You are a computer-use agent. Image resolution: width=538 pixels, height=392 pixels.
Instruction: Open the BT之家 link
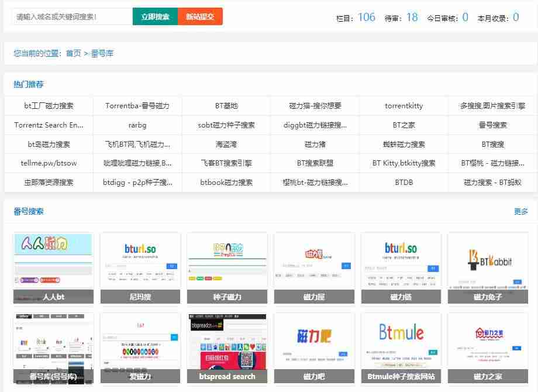point(404,125)
